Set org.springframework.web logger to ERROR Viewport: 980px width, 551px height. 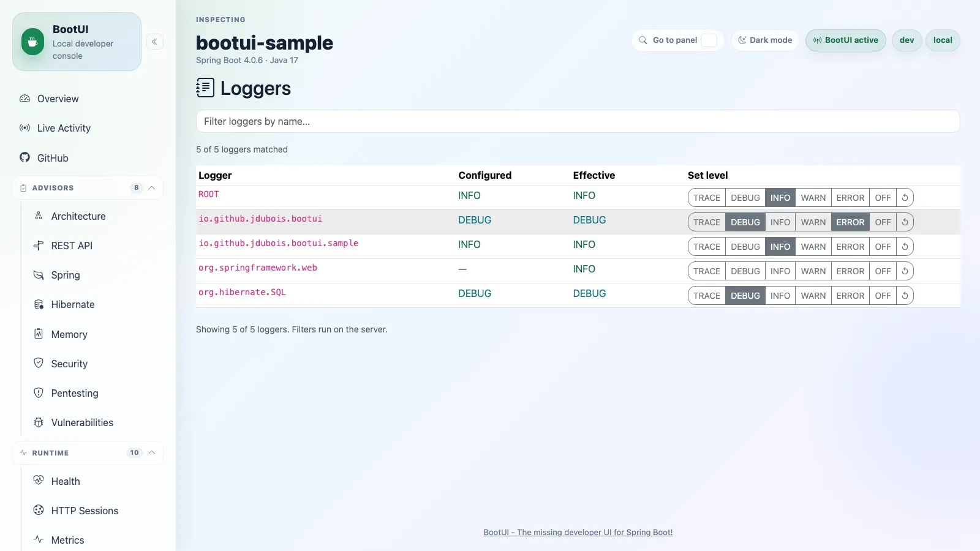point(850,271)
